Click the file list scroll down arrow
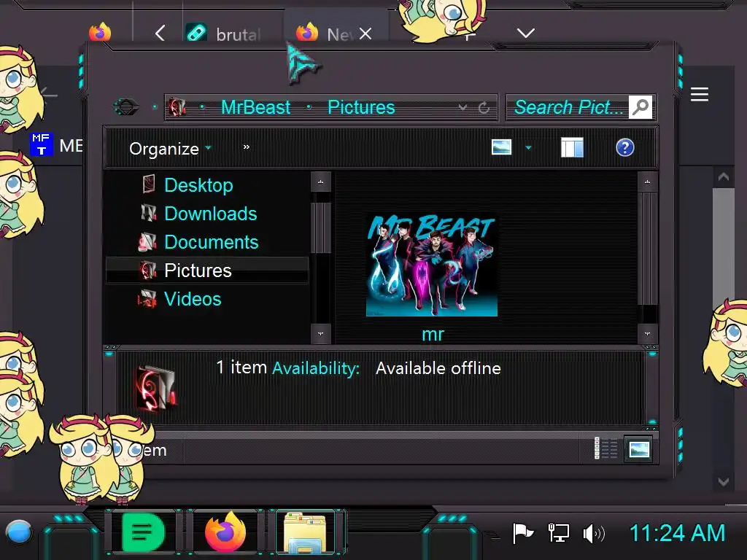The image size is (747, 560). (x=648, y=334)
